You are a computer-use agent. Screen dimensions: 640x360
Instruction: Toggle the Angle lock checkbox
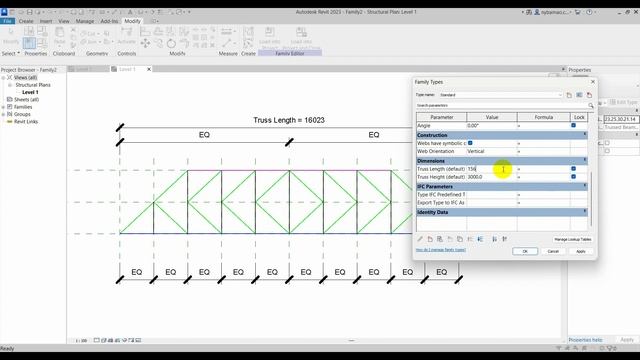573,125
